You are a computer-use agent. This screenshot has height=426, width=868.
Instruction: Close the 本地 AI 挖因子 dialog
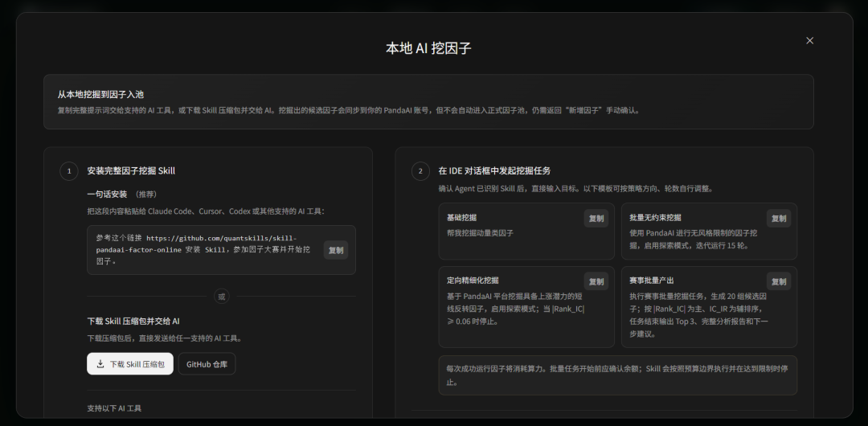pyautogui.click(x=809, y=40)
